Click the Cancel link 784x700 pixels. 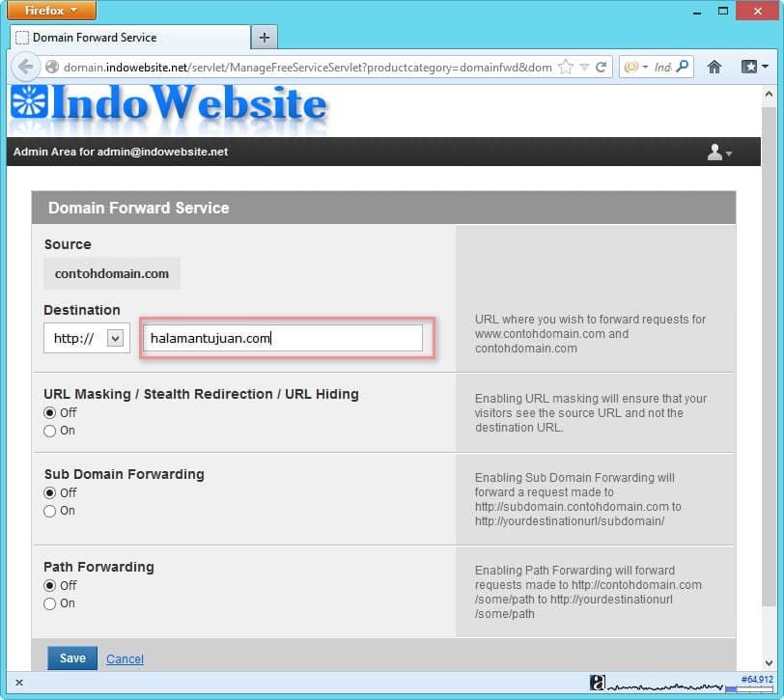click(x=125, y=659)
